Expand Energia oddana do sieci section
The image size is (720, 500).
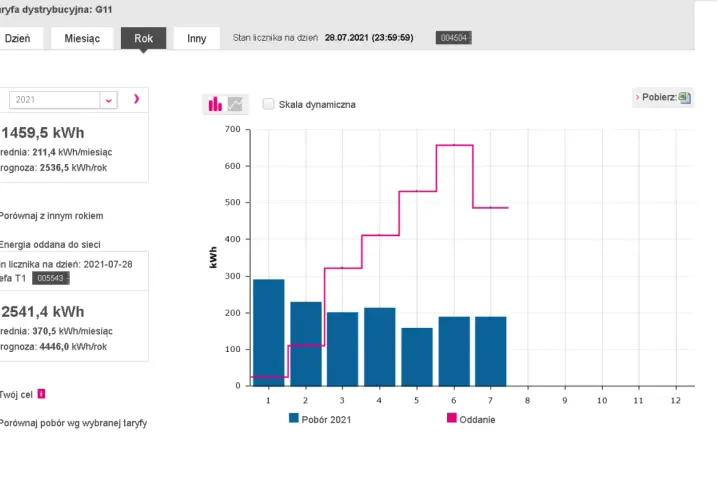[50, 245]
